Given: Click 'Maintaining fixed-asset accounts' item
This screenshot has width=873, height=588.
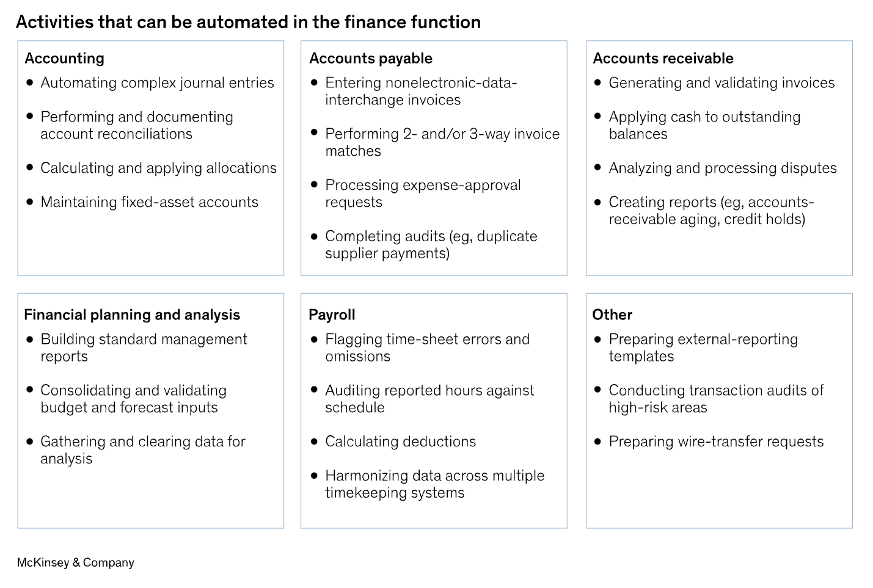Looking at the screenshot, I should (x=149, y=202).
